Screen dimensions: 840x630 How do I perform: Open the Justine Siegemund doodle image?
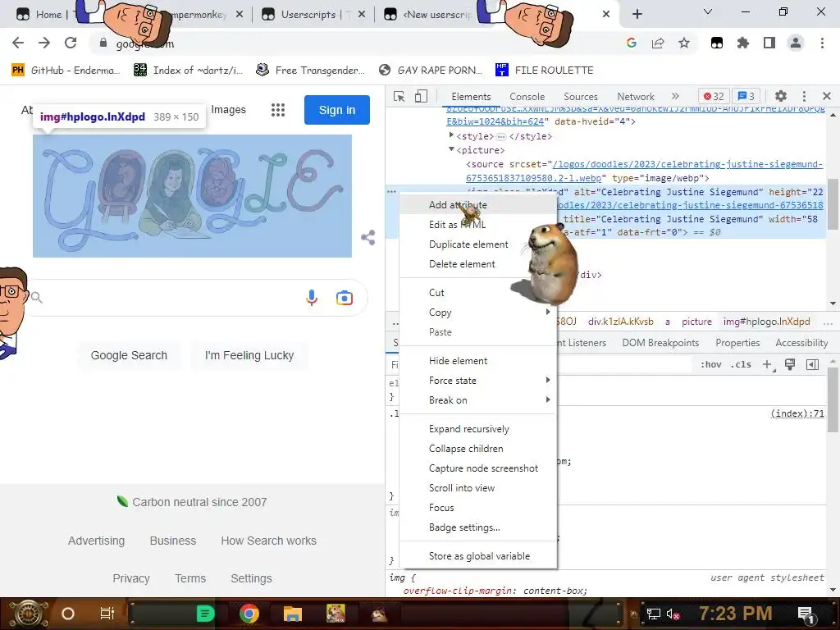click(192, 196)
